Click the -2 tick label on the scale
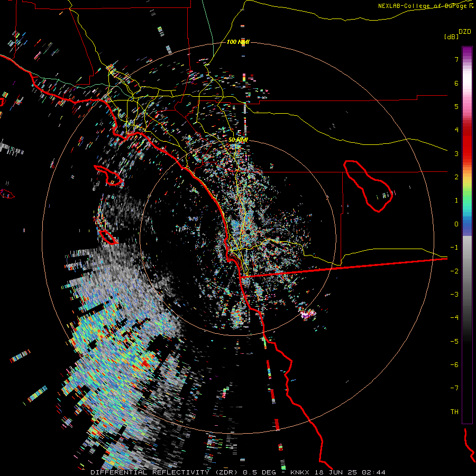Screen dimensions: 476x476 tap(454, 271)
